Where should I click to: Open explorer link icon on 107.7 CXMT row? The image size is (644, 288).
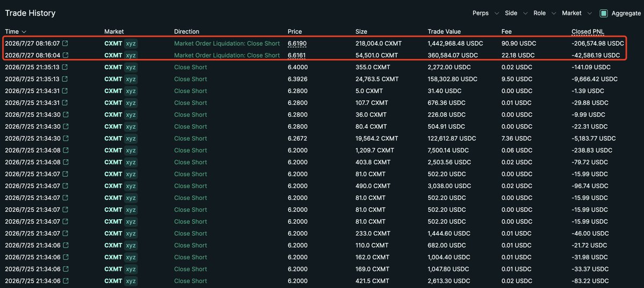(x=65, y=103)
